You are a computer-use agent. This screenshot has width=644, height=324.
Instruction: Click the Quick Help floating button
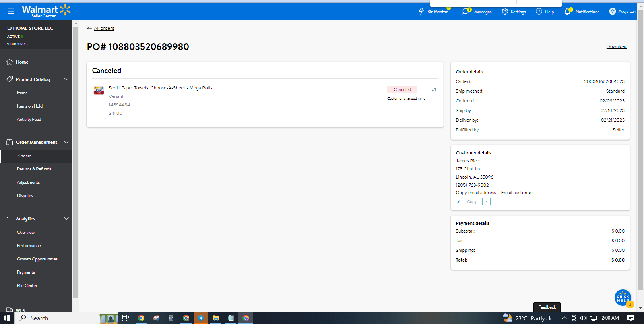[623, 298]
